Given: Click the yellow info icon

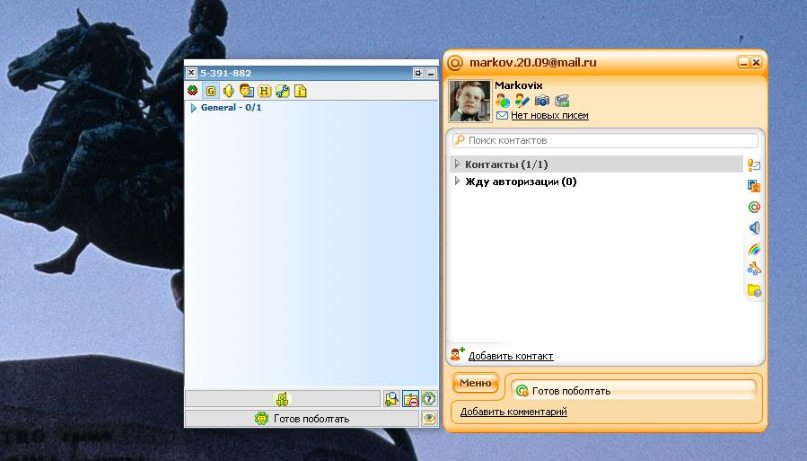Looking at the screenshot, I should [300, 91].
